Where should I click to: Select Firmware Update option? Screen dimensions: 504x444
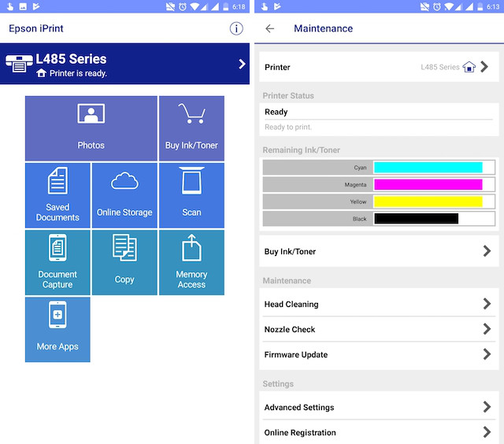tap(378, 354)
